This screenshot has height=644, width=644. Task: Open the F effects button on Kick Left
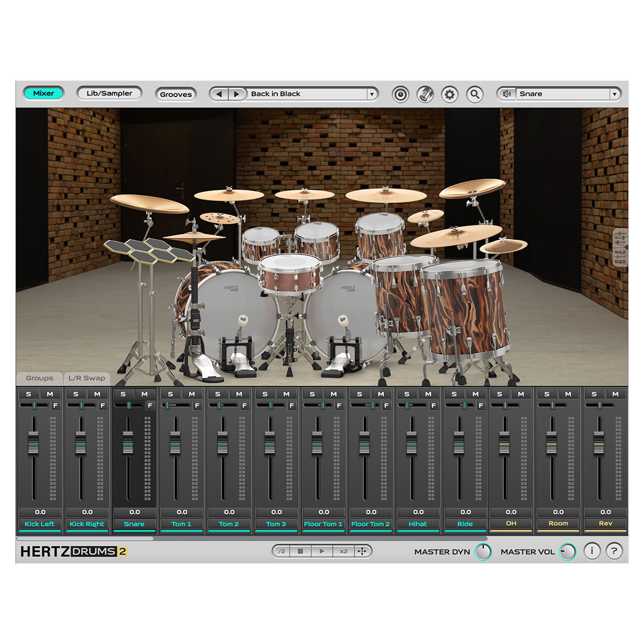coord(55,406)
